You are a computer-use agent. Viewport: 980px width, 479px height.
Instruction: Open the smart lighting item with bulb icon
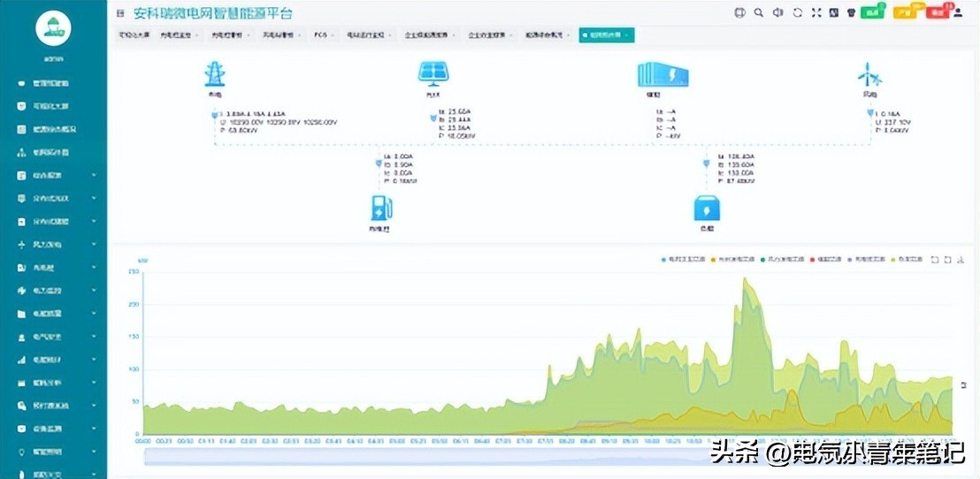tap(53, 452)
